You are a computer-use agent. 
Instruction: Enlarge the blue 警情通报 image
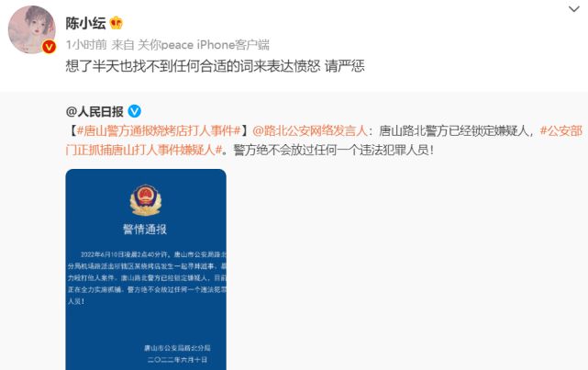(146, 269)
